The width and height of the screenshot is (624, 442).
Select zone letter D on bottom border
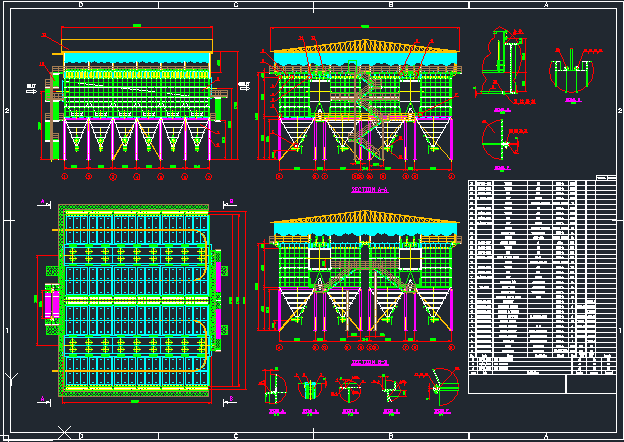[81, 436]
